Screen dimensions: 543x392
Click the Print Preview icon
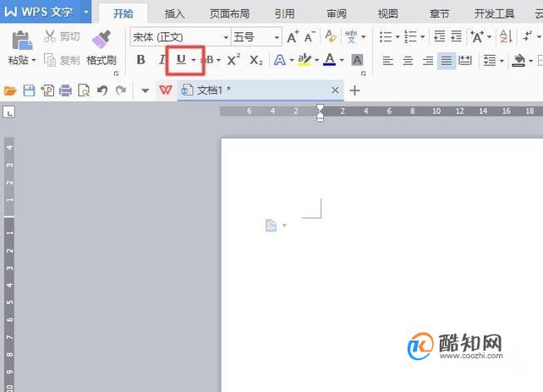[x=84, y=90]
